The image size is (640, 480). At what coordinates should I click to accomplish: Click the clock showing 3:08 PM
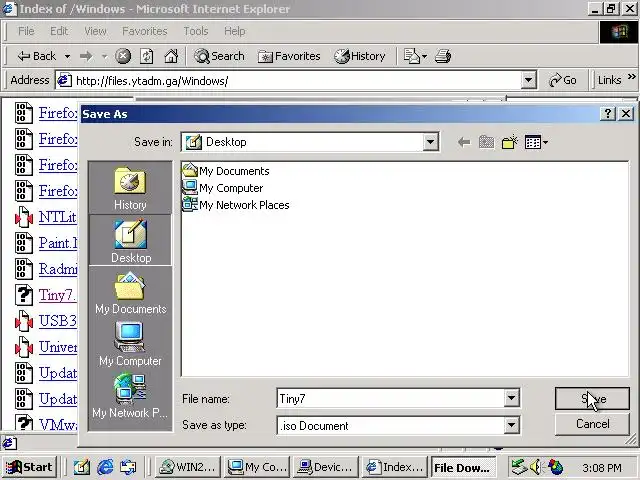pos(602,467)
